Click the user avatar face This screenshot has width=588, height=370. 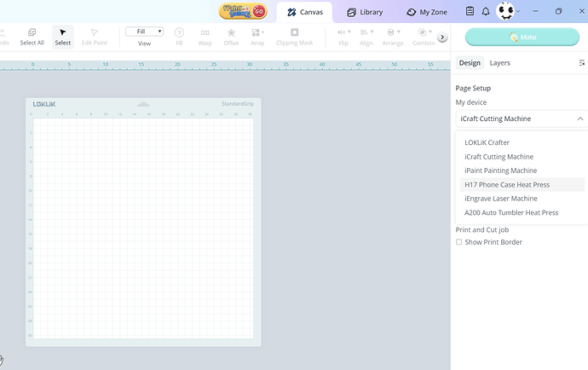coord(506,12)
